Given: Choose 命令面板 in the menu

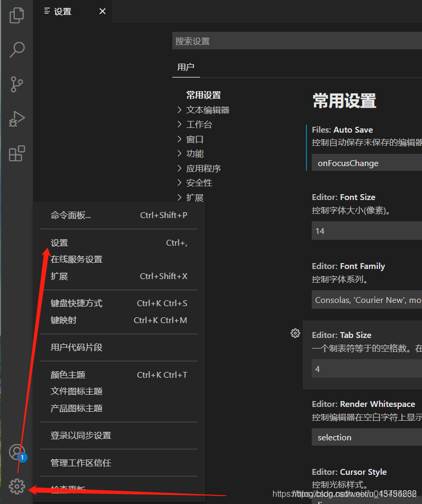Looking at the screenshot, I should 71,215.
